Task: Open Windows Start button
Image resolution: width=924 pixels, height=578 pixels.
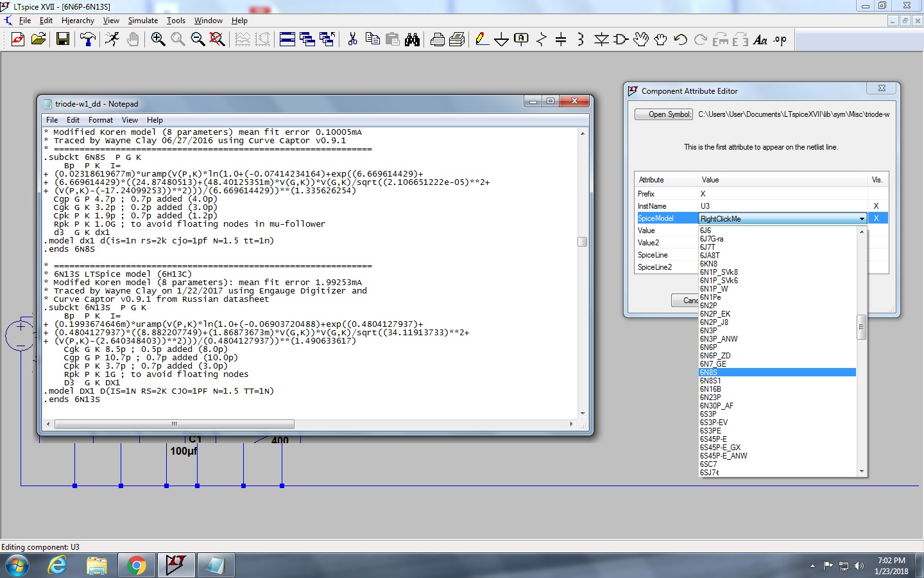Action: tap(17, 566)
